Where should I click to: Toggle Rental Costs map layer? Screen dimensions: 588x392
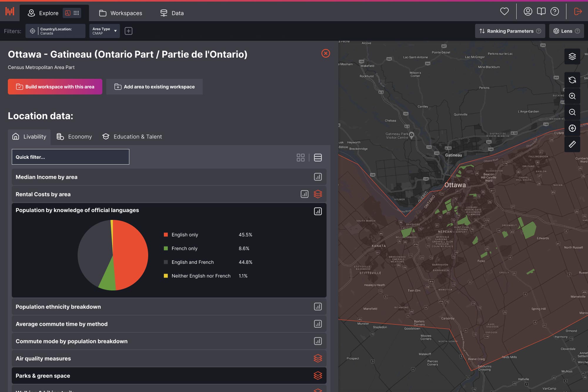tap(318, 194)
